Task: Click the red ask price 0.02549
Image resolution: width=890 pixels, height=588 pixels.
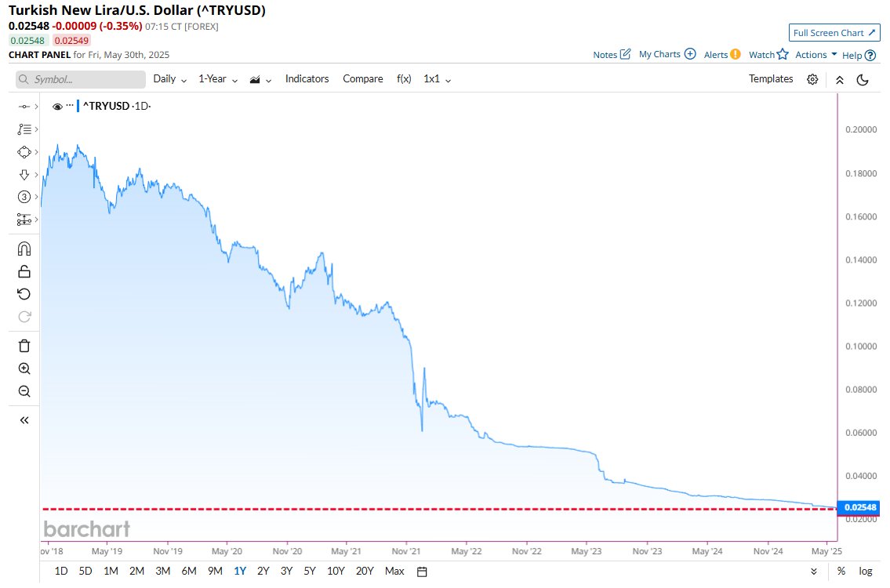Action: pos(71,40)
